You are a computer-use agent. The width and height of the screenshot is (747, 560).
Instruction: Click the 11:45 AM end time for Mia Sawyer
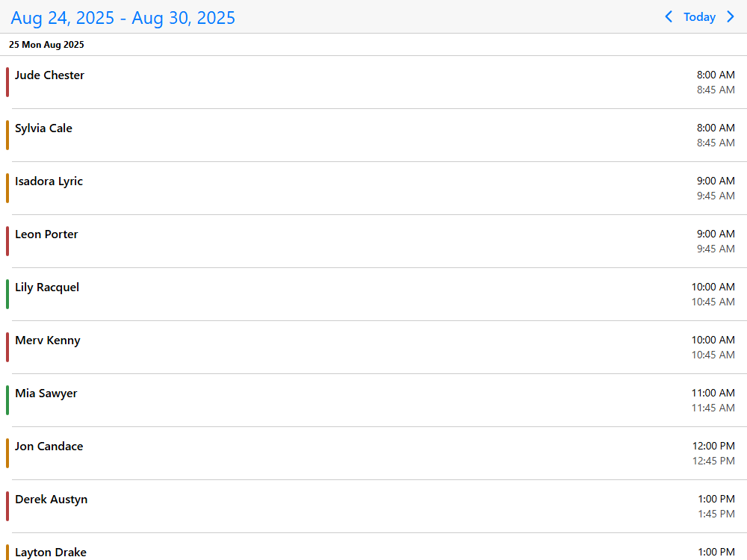pos(713,408)
